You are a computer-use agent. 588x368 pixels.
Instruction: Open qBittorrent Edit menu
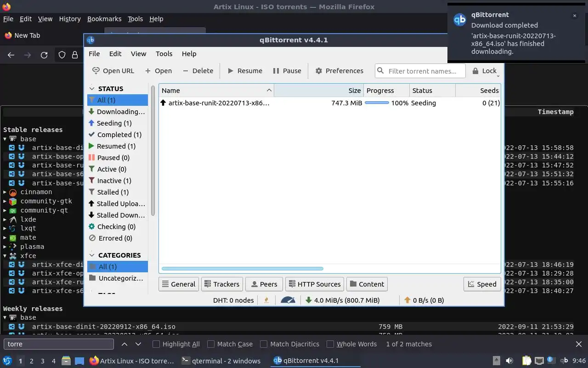(x=115, y=54)
